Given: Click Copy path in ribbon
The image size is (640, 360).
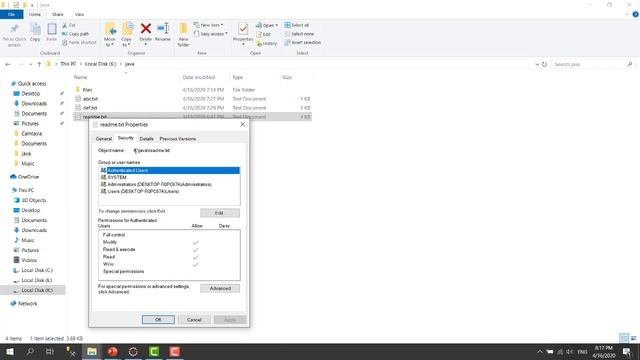Looking at the screenshot, I should click(x=75, y=34).
